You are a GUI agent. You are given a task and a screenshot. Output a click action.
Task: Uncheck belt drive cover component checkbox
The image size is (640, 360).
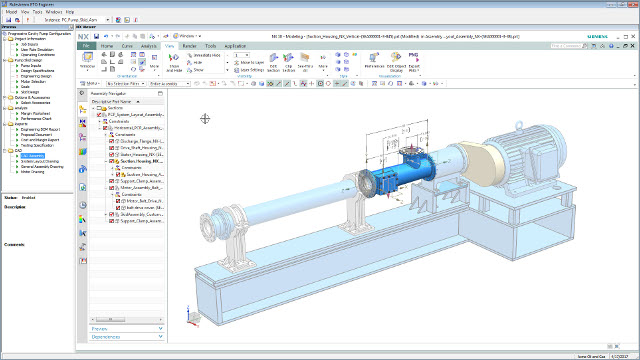(x=118, y=208)
